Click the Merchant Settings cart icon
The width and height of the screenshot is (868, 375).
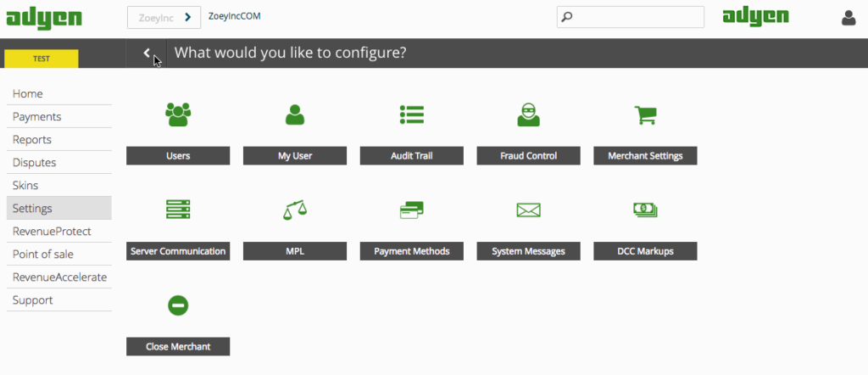(646, 115)
